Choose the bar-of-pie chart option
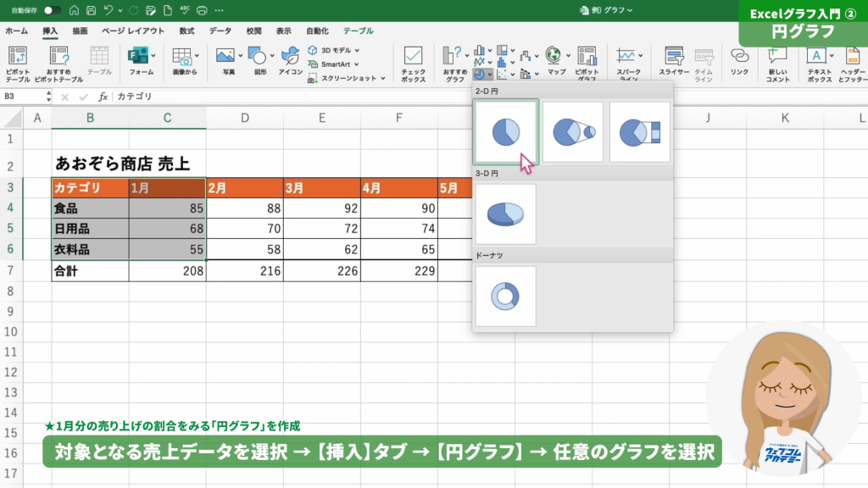The image size is (868, 488). pos(639,131)
